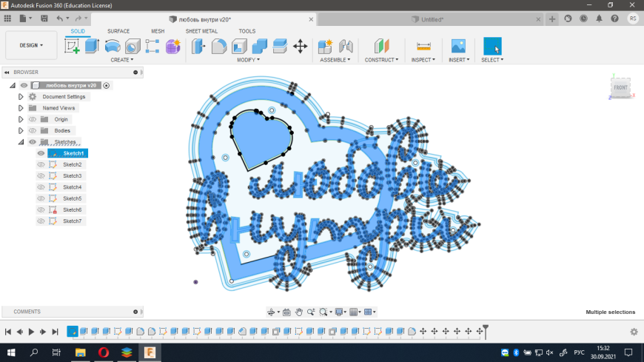Switch to the MESH tab
This screenshot has width=644, height=362.
(x=158, y=31)
